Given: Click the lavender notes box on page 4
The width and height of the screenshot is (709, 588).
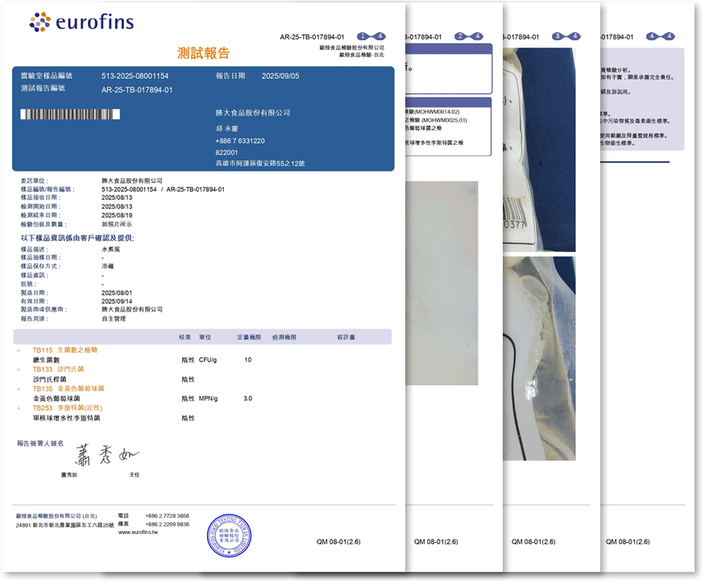Looking at the screenshot, I should tap(640, 98).
